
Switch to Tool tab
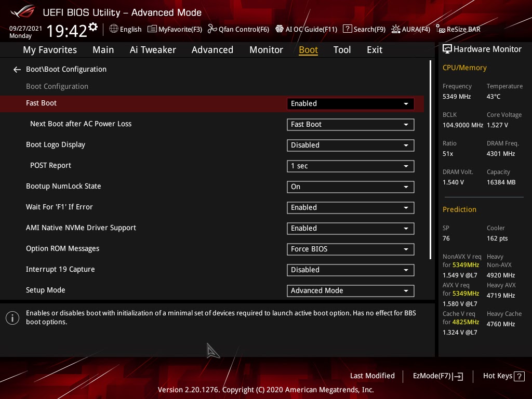[x=342, y=50]
